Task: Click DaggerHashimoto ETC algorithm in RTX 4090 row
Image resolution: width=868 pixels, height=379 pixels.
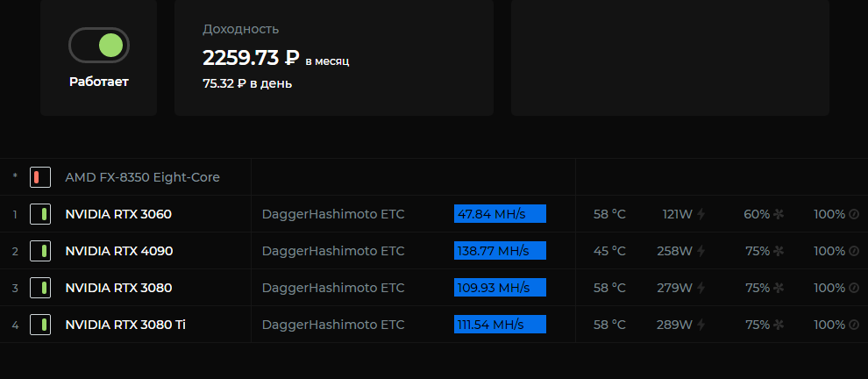Action: (333, 251)
